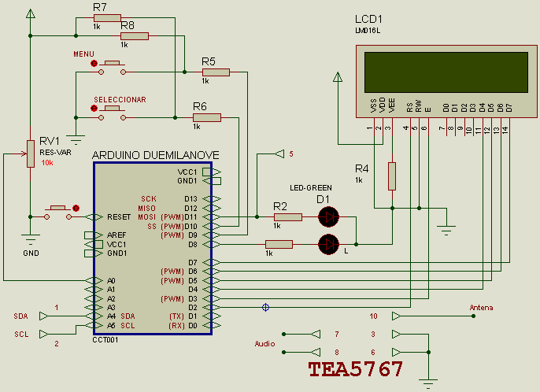Select the unnamed 1k resistor on D8 line
This screenshot has width=540, height=392.
coord(279,244)
